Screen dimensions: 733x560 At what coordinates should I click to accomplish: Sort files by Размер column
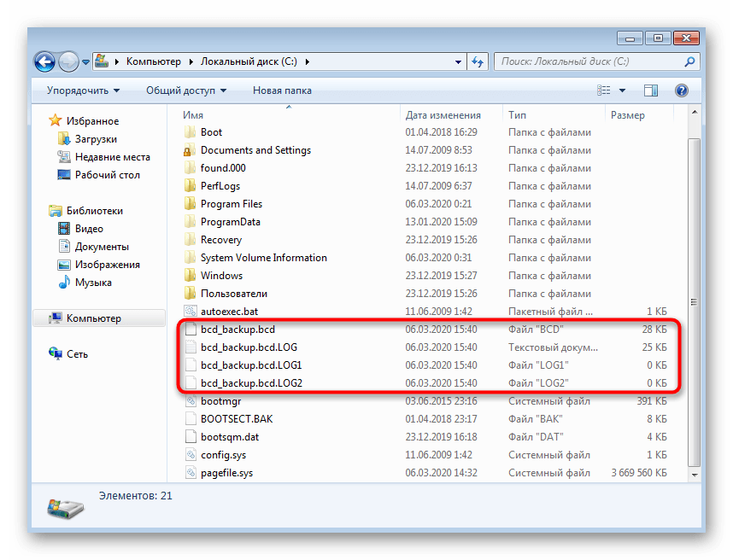click(x=628, y=115)
